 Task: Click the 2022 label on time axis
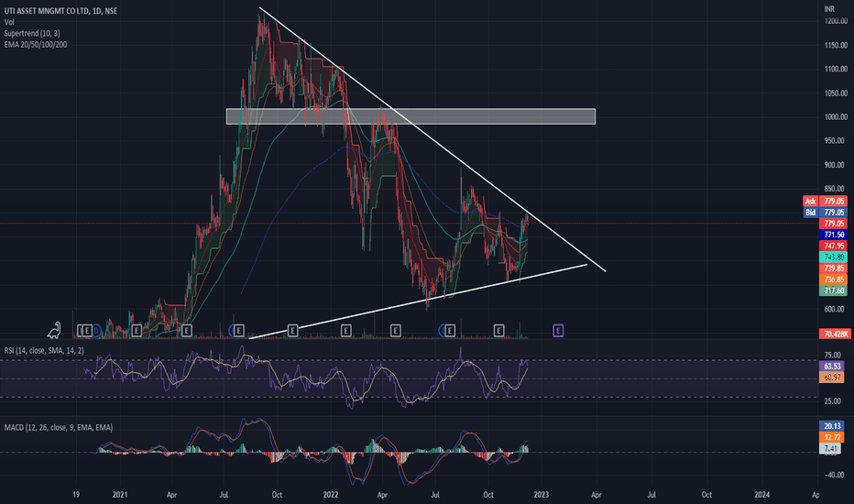331,495
